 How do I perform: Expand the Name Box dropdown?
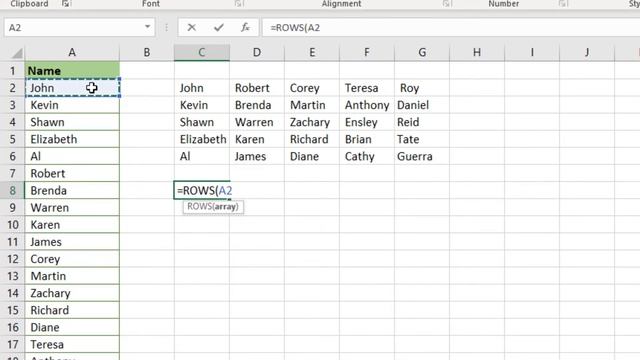(x=147, y=27)
